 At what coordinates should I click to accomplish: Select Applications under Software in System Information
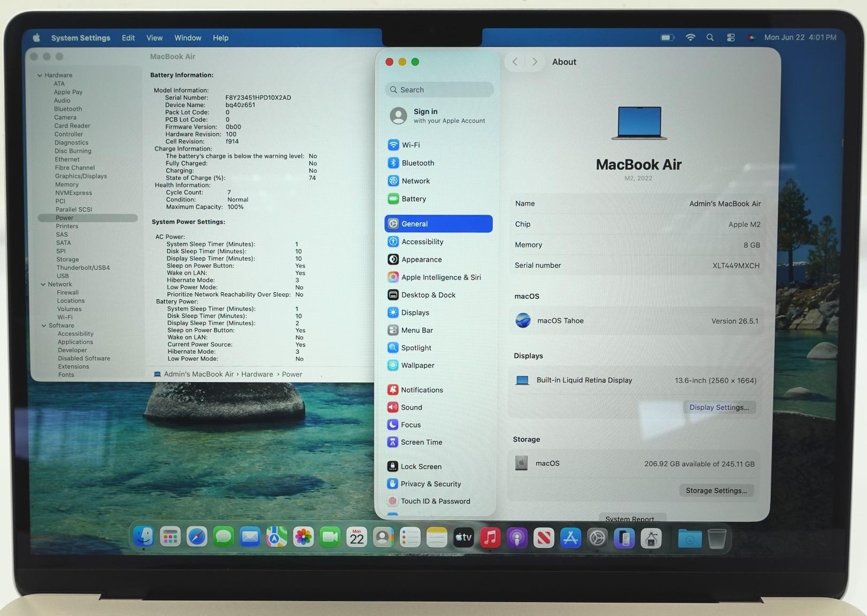point(75,342)
